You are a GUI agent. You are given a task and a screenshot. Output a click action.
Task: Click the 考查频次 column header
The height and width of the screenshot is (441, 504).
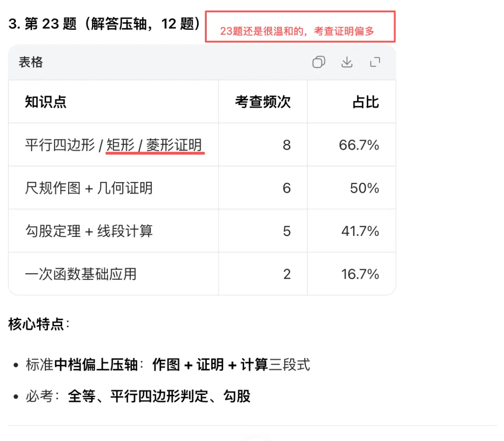coord(263,102)
